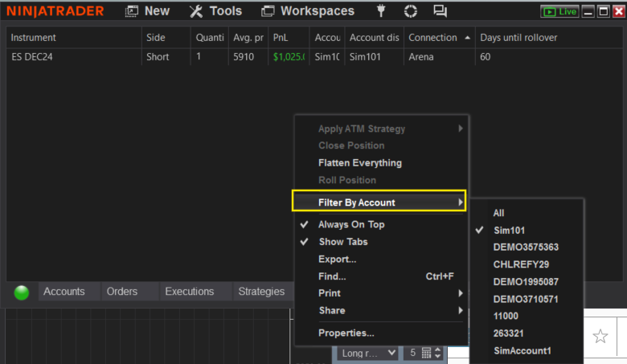Switch to the Orders tab

pyautogui.click(x=122, y=292)
